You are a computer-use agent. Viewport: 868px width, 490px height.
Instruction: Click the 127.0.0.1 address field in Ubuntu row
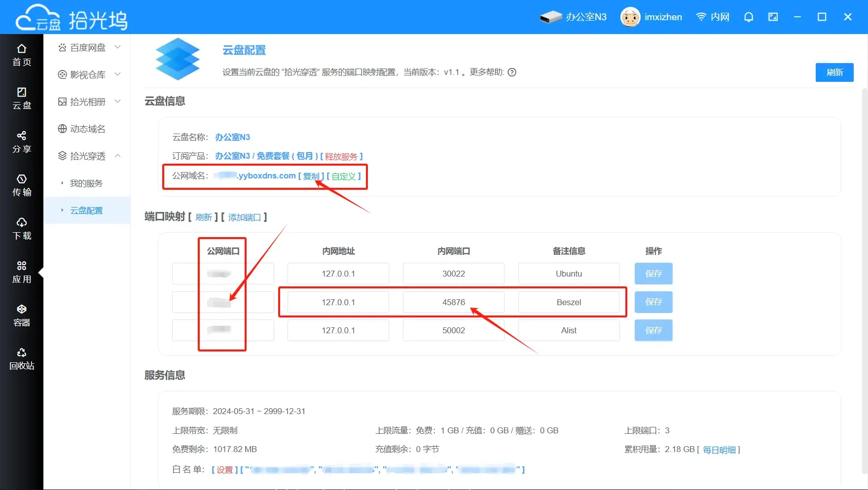click(338, 274)
